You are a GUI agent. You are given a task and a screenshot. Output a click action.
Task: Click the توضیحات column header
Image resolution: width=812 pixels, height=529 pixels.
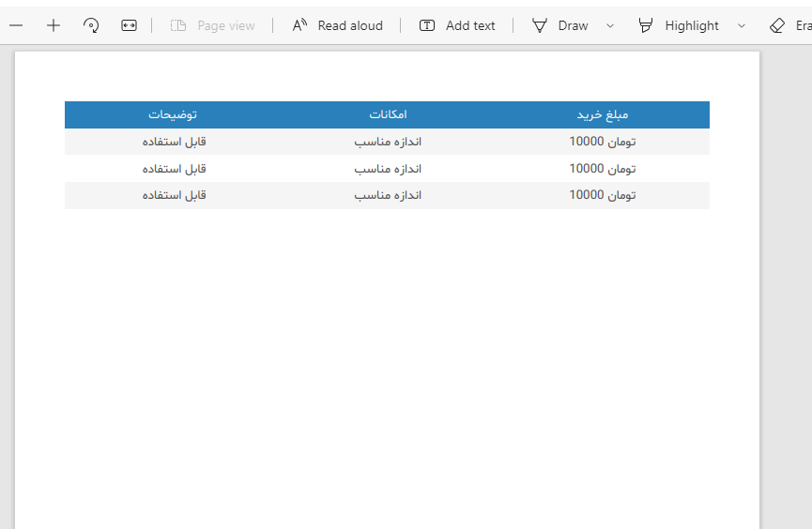173,114
